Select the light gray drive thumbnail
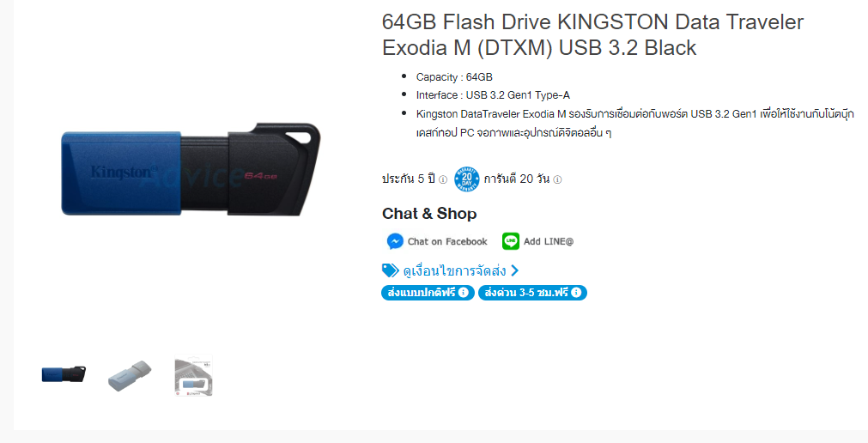Viewport: 868px width, 443px height. 130,375
